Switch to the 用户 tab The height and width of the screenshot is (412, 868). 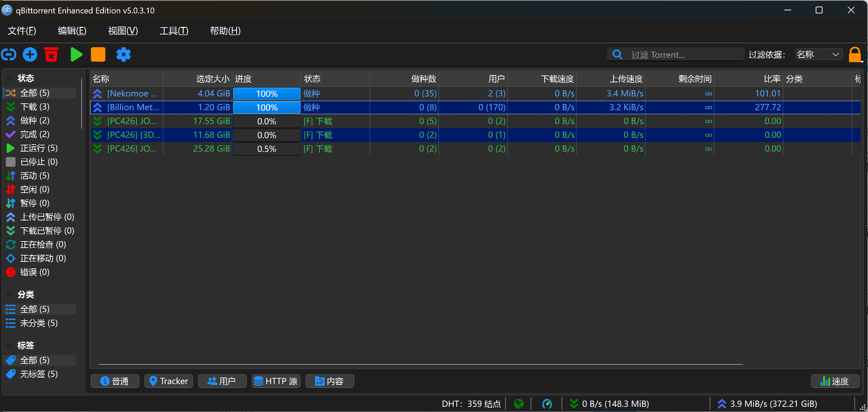click(x=222, y=381)
